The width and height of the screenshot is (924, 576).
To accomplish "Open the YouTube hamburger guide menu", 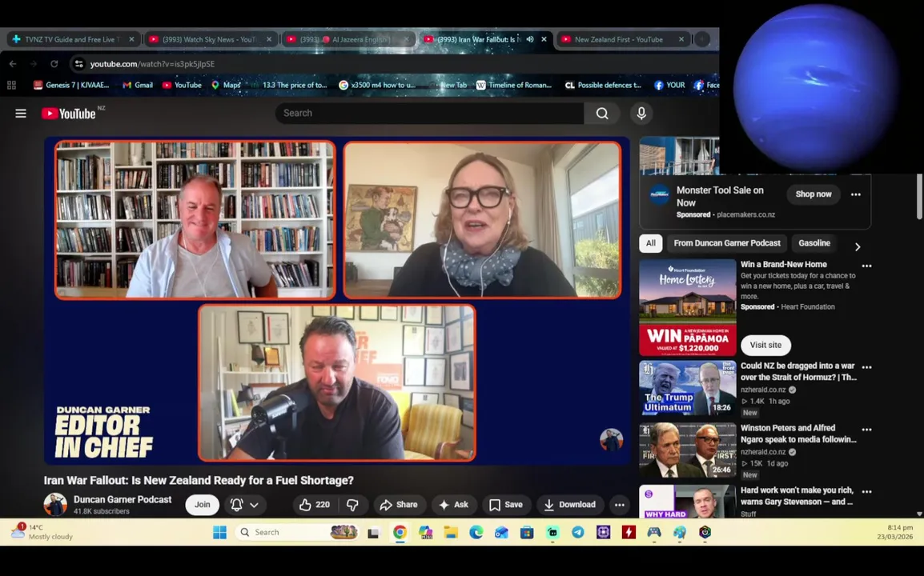I will pos(21,113).
